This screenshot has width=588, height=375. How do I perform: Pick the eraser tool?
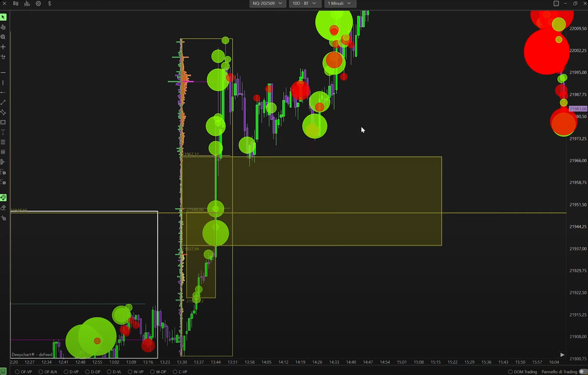(x=3, y=208)
